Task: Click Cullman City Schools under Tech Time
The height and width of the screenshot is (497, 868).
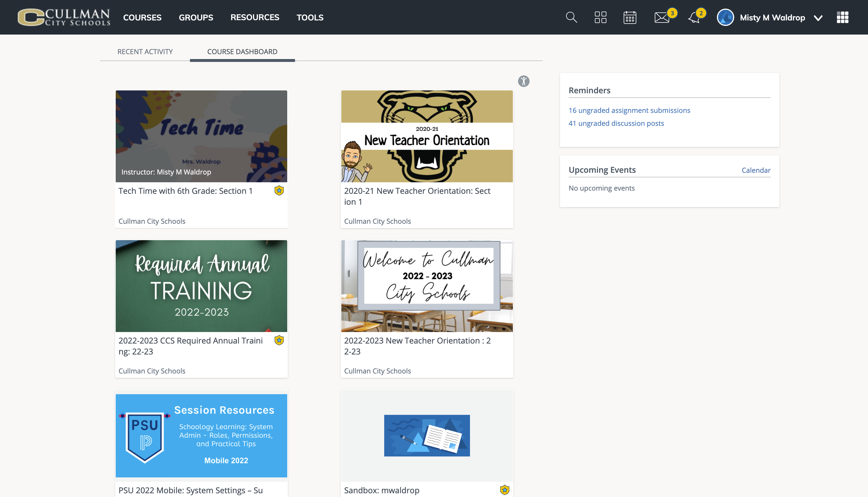Action: coord(152,221)
